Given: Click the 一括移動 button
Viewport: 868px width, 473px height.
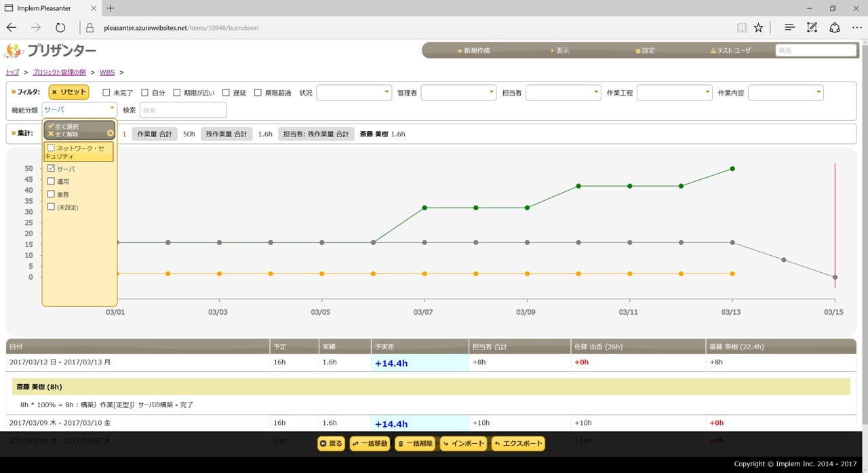Looking at the screenshot, I should pyautogui.click(x=370, y=444).
